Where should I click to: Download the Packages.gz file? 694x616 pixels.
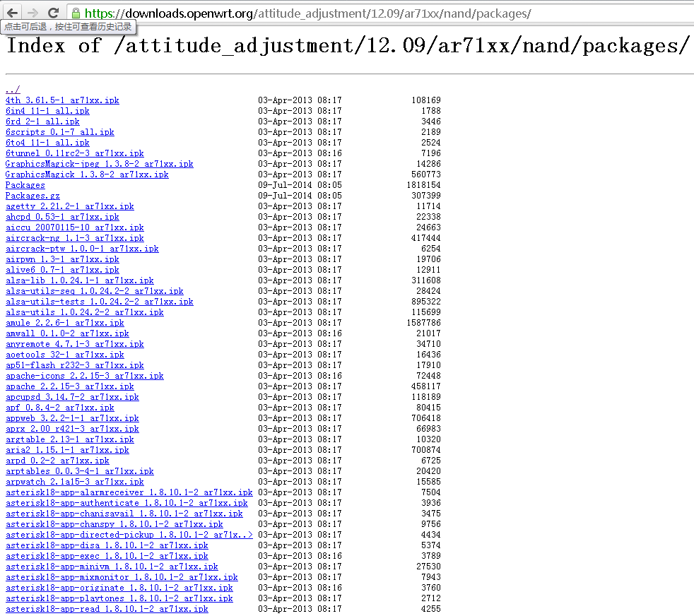(x=33, y=196)
